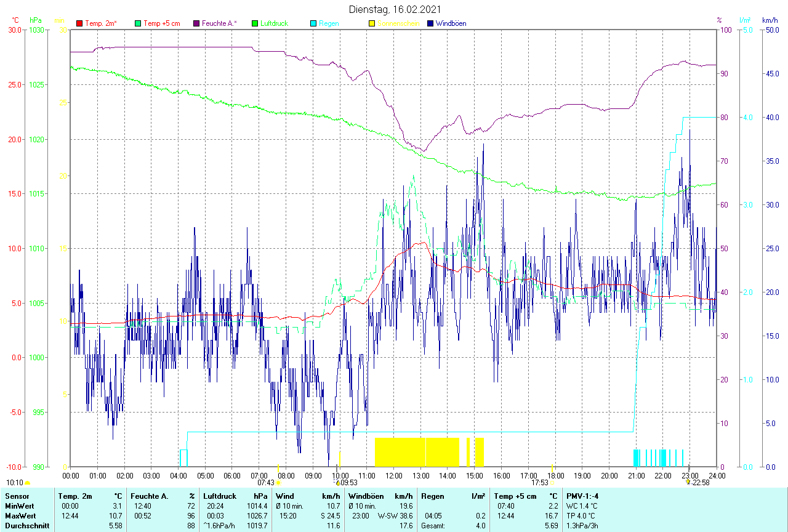The image size is (788, 532).
Task: Click the % axis unit label
Action: pos(718,20)
